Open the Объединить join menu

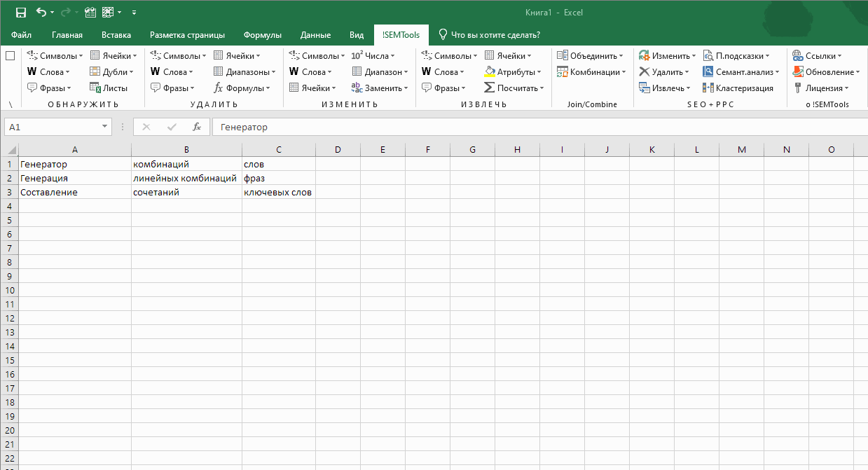[x=590, y=55]
